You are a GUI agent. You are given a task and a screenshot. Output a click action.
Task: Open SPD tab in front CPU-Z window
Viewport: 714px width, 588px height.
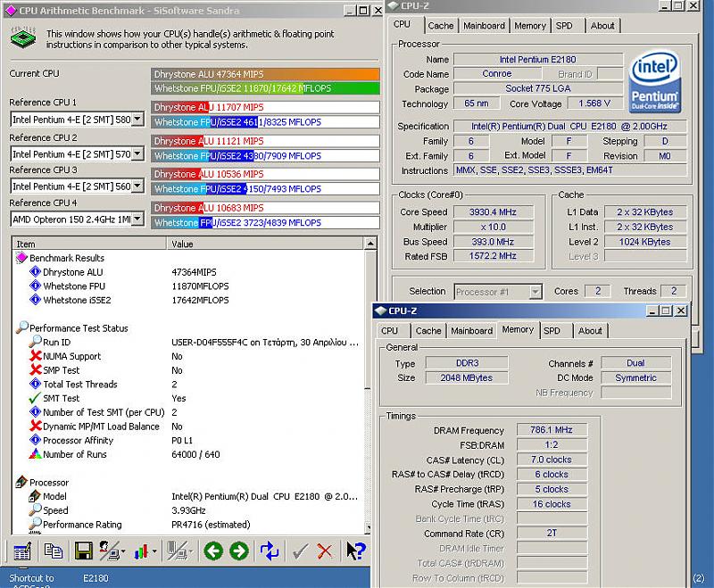click(x=552, y=331)
